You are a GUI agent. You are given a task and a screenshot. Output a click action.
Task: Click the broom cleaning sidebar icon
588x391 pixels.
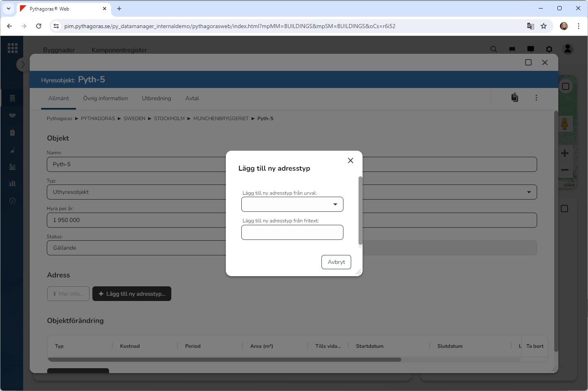[12, 150]
